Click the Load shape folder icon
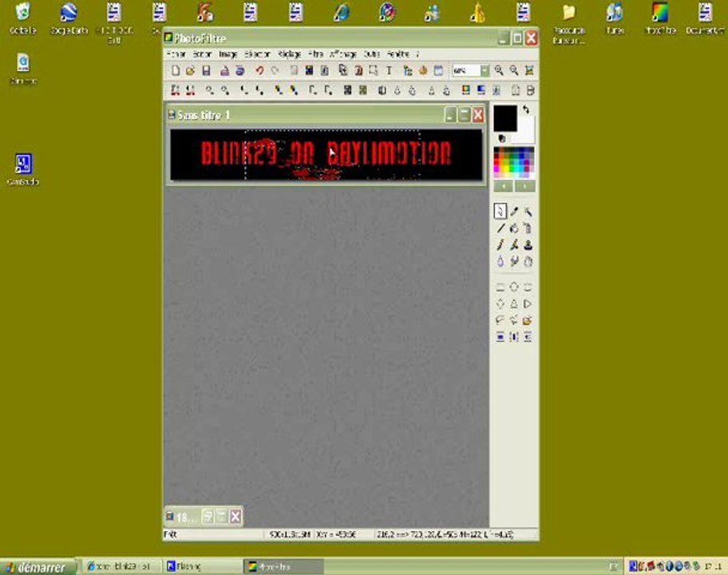This screenshot has height=575, width=728. [x=528, y=320]
